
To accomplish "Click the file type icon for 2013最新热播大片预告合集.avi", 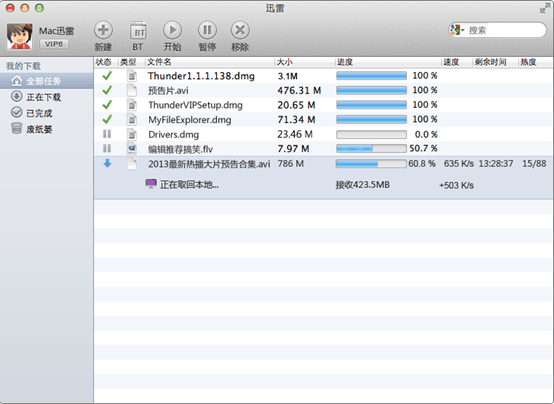I will pos(132,163).
